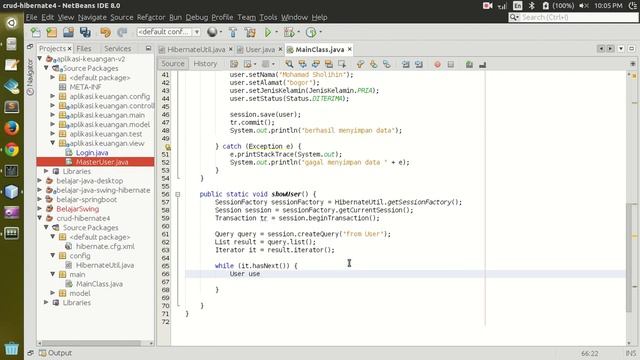Click Find Previous Occurrence editor icon
The height and width of the screenshot is (360, 640).
[302, 64]
